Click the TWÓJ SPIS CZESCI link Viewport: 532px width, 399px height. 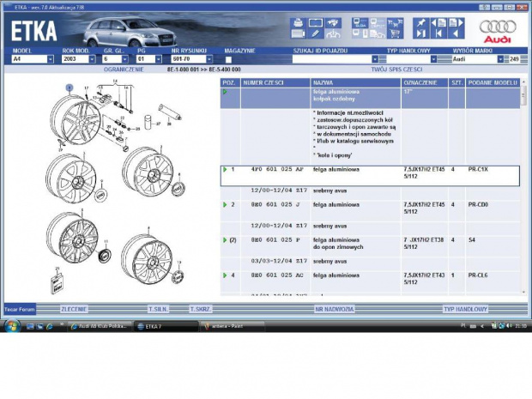coord(396,70)
